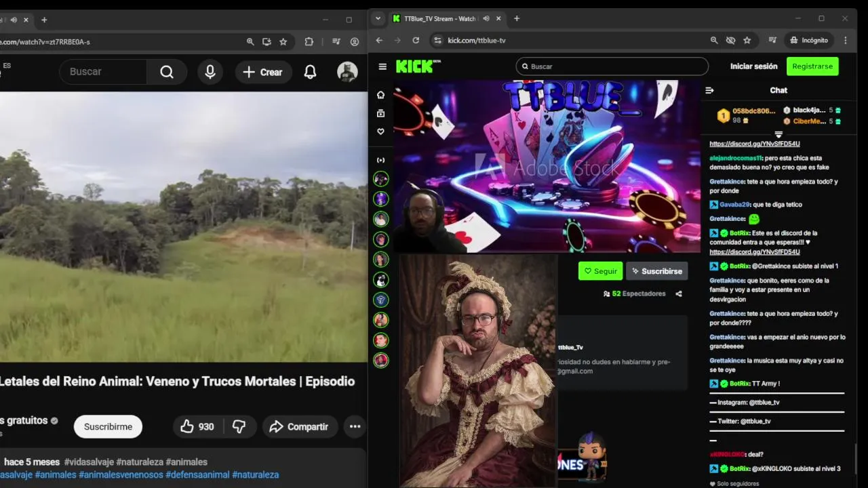
Task: Click black4ja leaderboard entry
Action: (810, 110)
